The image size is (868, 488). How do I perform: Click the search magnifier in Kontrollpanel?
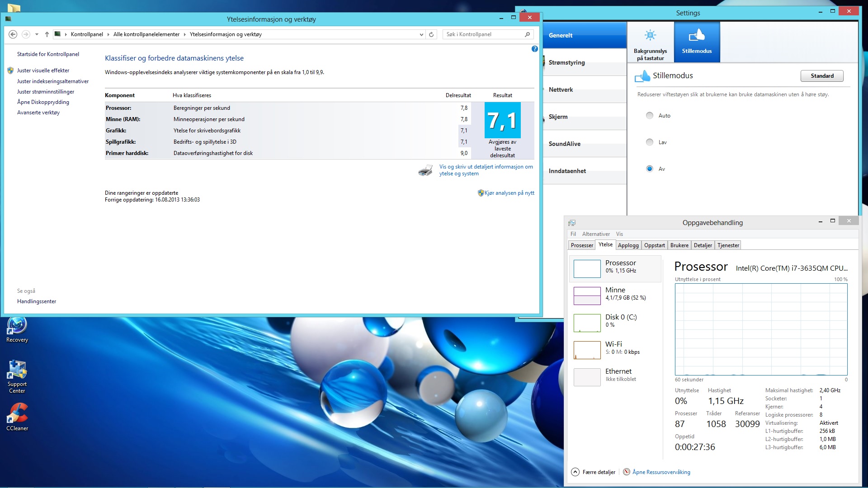point(527,34)
